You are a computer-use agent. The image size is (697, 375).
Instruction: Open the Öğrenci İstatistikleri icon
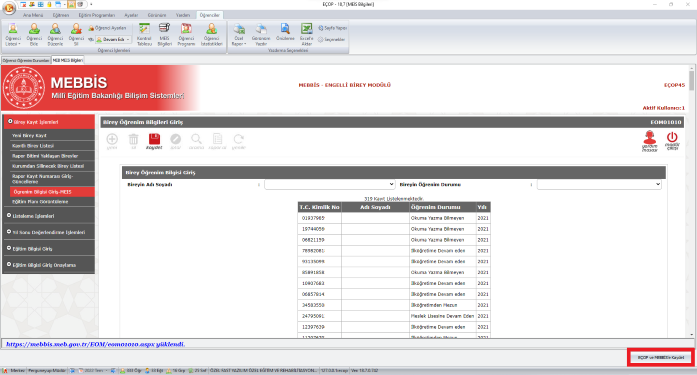point(212,34)
